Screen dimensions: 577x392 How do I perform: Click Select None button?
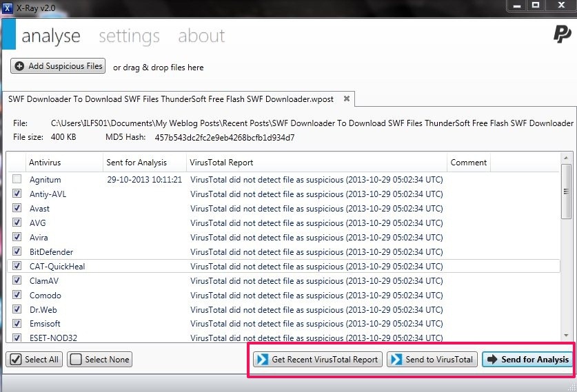coord(99,359)
